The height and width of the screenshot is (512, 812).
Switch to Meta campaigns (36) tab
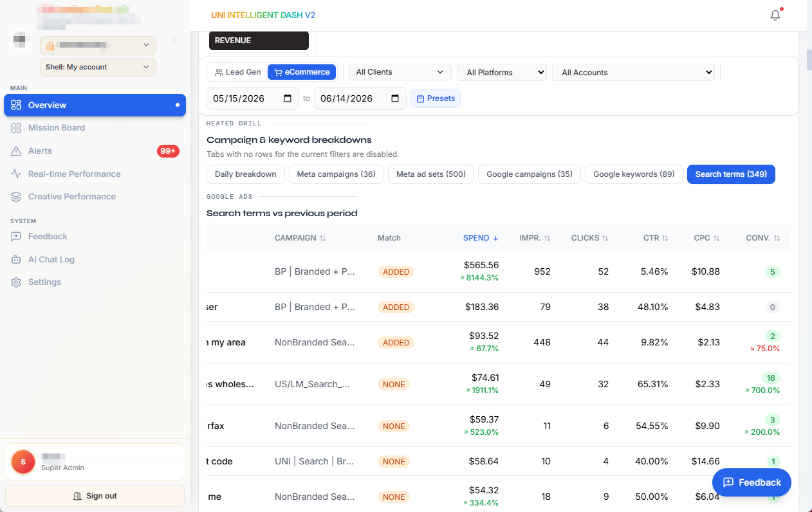[337, 174]
